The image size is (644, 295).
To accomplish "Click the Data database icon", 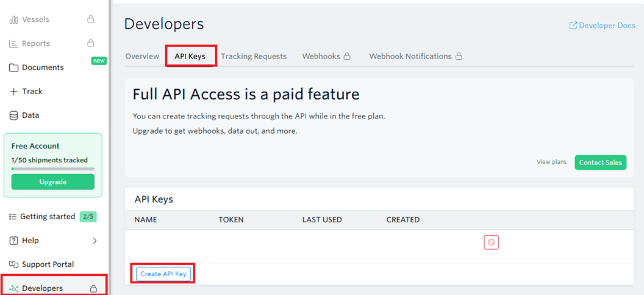I will click(x=13, y=115).
